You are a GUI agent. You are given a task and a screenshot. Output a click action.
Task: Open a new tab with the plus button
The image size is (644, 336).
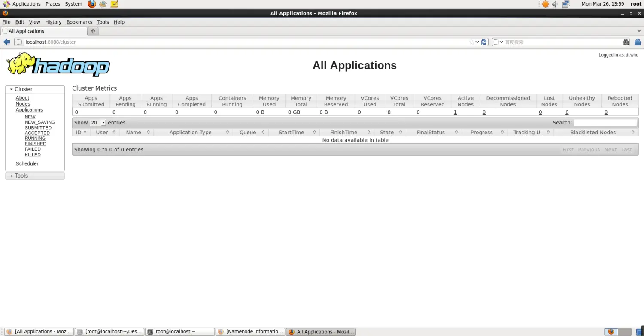point(93,31)
